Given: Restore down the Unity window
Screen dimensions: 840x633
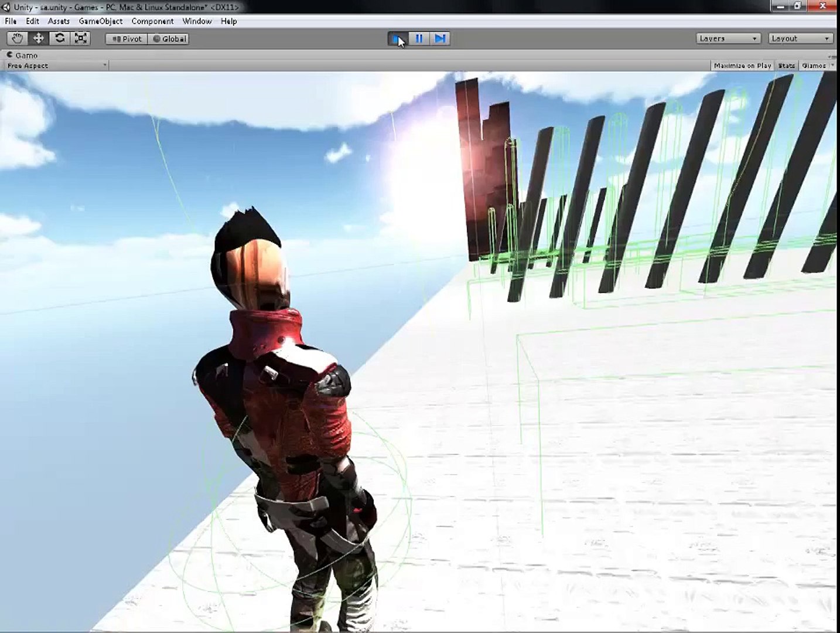Looking at the screenshot, I should coord(798,6).
